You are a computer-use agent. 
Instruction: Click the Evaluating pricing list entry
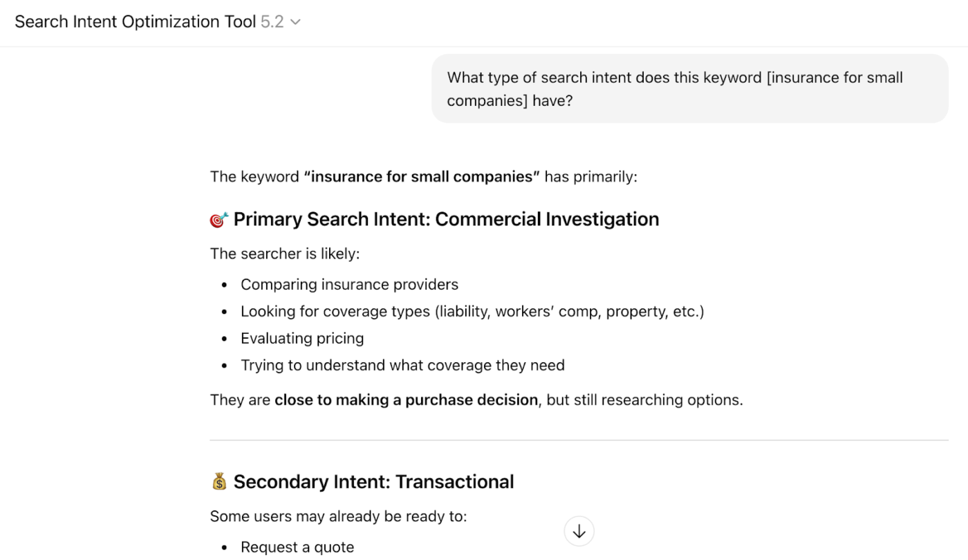coord(302,338)
